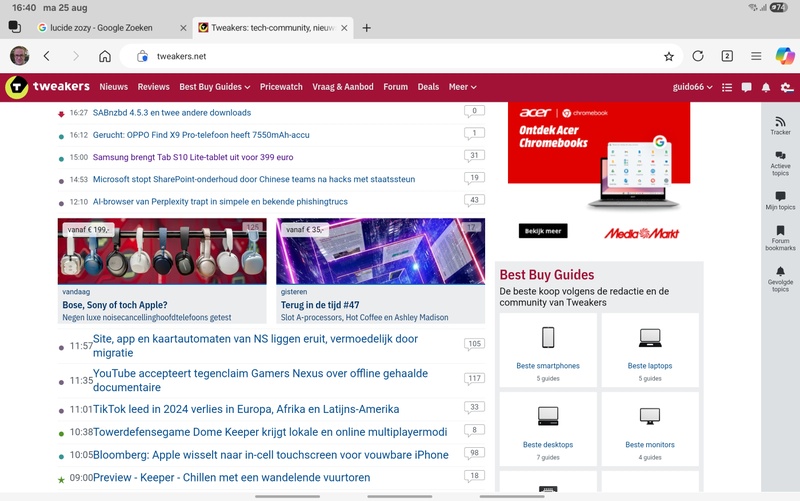The image size is (800, 501).
Task: Open Beste smartphones guide card
Action: click(548, 350)
